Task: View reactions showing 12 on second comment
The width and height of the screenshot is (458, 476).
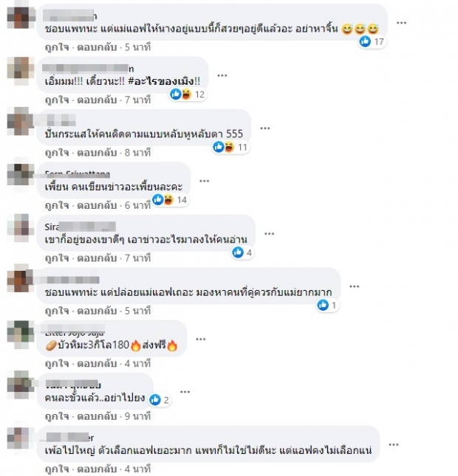Action: pos(188,94)
